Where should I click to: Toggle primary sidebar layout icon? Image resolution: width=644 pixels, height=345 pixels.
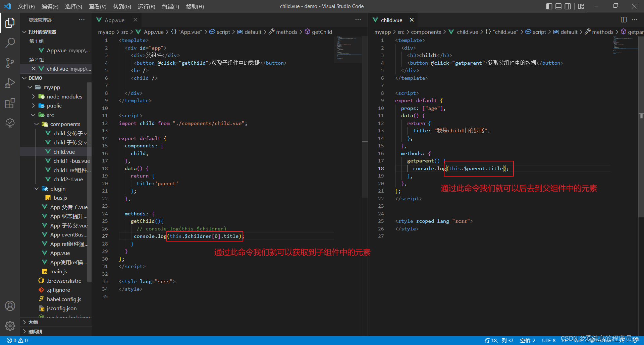tap(549, 6)
